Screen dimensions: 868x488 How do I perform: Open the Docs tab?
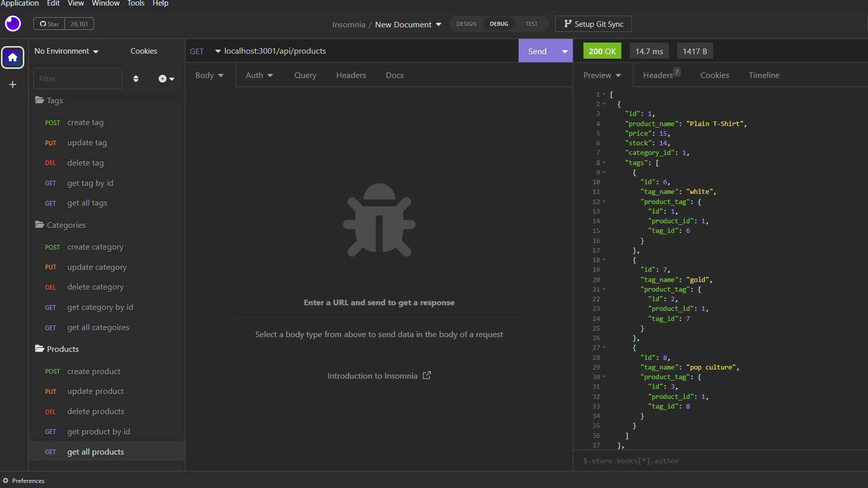point(394,75)
